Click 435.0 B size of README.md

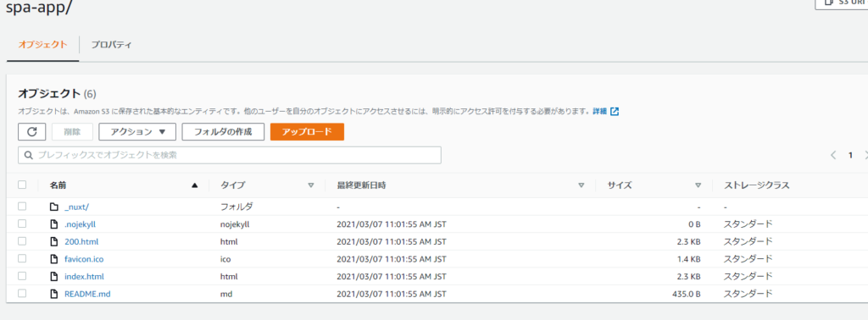point(686,294)
